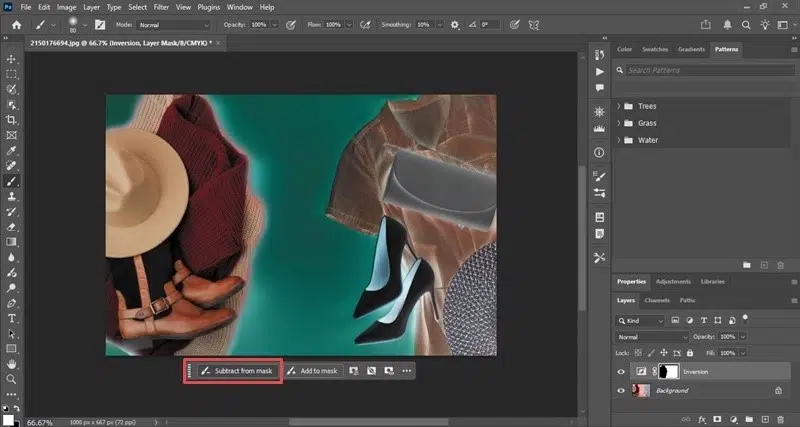Switch to the Channels tab

[657, 300]
